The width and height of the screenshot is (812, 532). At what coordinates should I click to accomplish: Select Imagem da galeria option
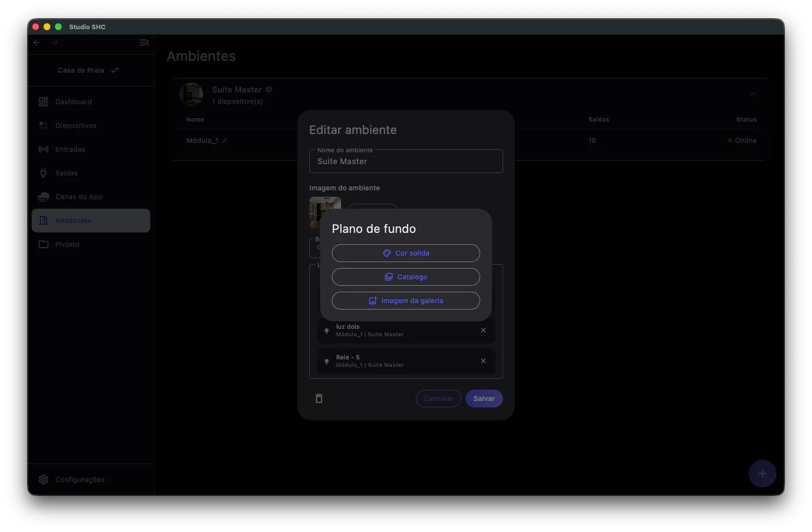(406, 301)
